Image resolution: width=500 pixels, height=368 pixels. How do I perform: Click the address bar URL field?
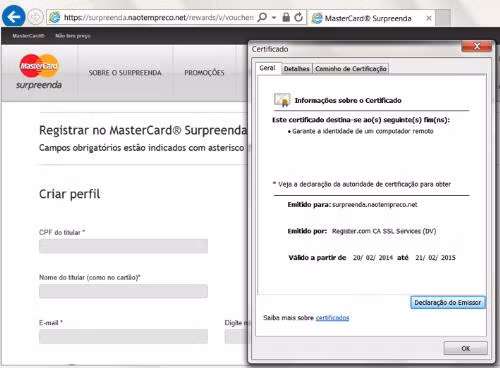(x=158, y=17)
